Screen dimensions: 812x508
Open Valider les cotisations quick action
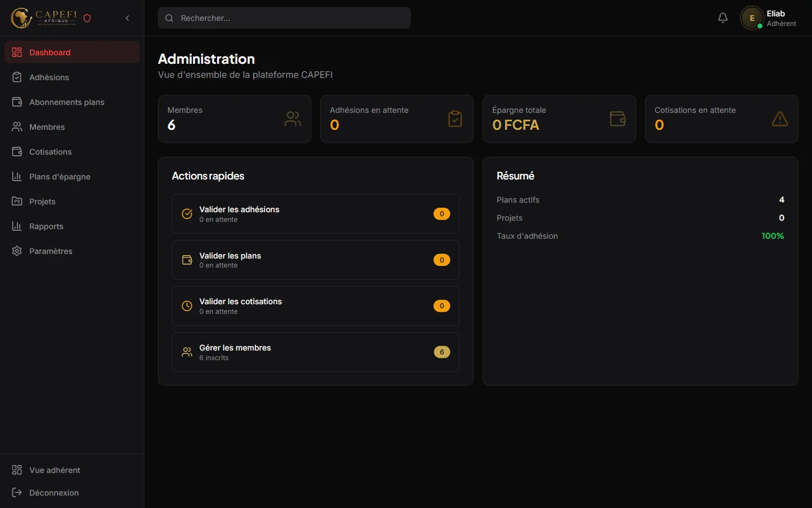click(316, 306)
